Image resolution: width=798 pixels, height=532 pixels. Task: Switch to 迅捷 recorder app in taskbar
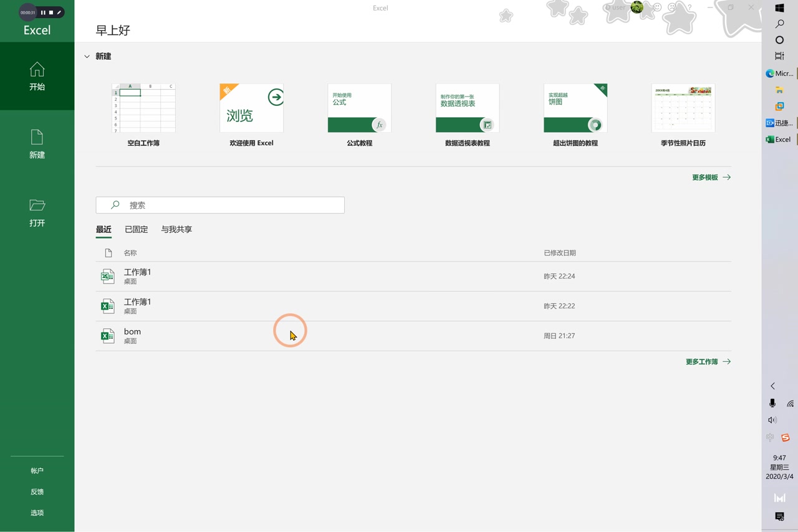pos(780,123)
